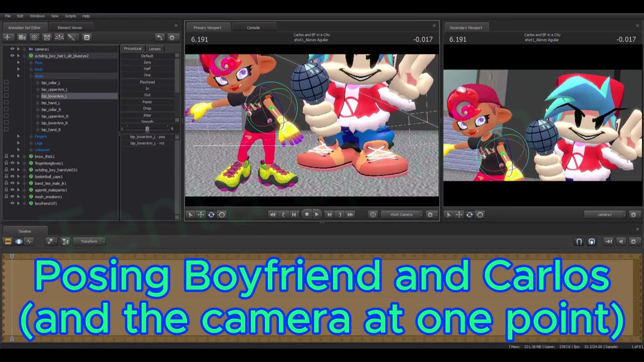The image size is (644, 362).
Task: Click the record button in Primary Viewport
Action: (307, 215)
